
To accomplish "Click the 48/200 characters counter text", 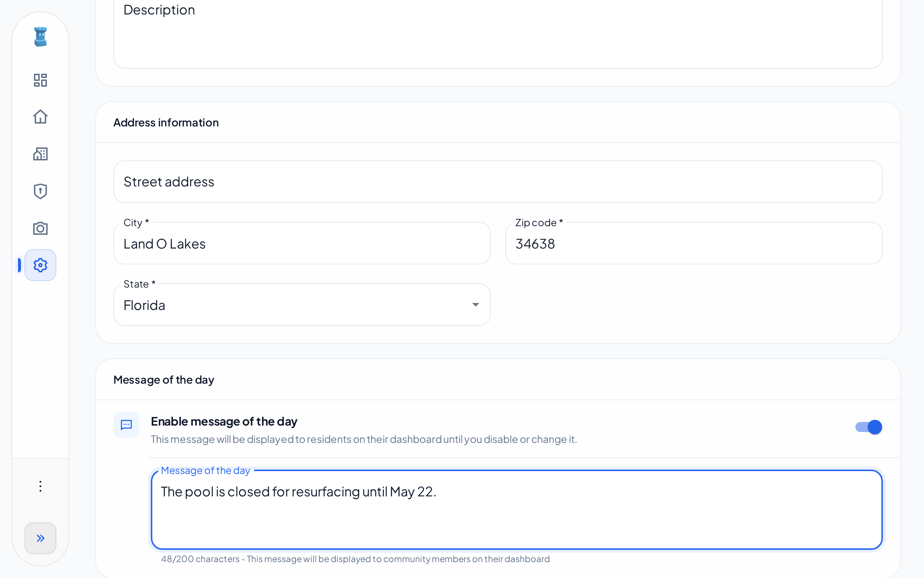I will point(200,559).
